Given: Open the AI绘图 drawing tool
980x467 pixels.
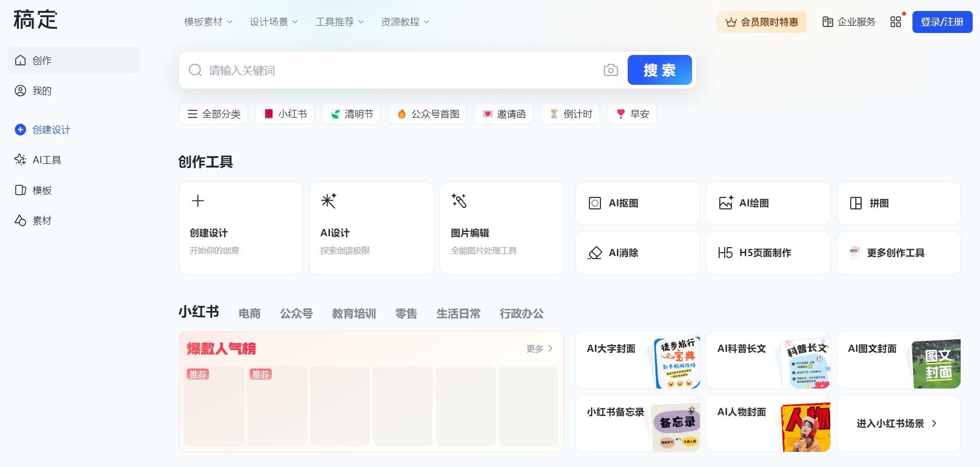Looking at the screenshot, I should (767, 203).
